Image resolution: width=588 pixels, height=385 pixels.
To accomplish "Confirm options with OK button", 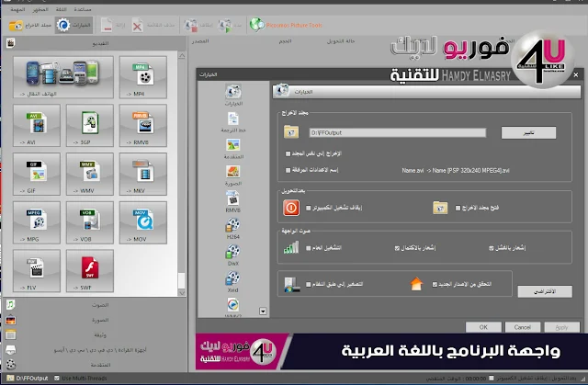I will click(x=483, y=327).
